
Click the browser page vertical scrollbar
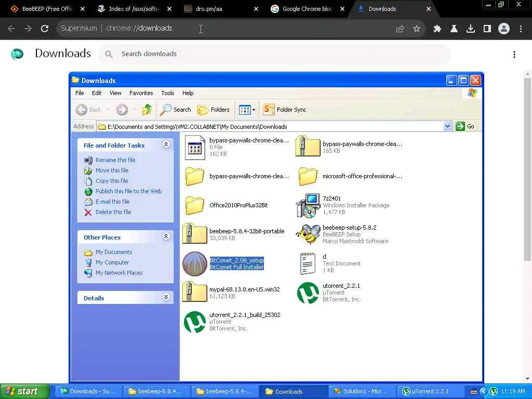tap(527, 170)
